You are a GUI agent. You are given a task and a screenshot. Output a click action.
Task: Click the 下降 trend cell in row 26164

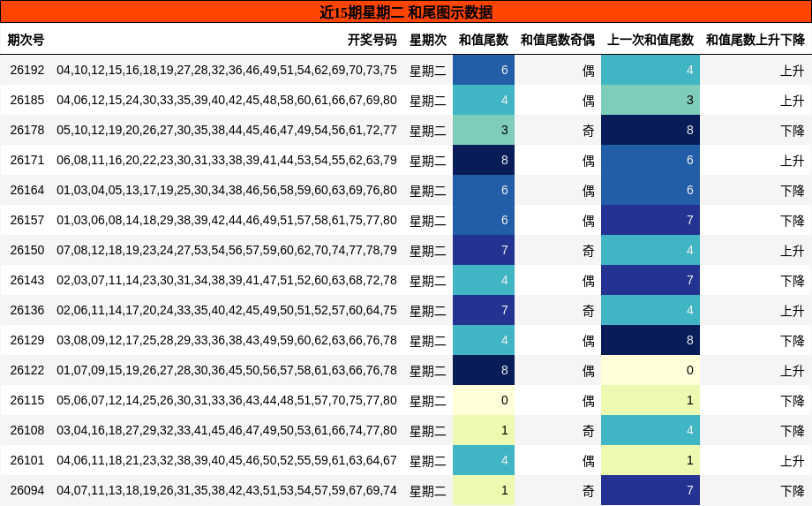click(793, 191)
